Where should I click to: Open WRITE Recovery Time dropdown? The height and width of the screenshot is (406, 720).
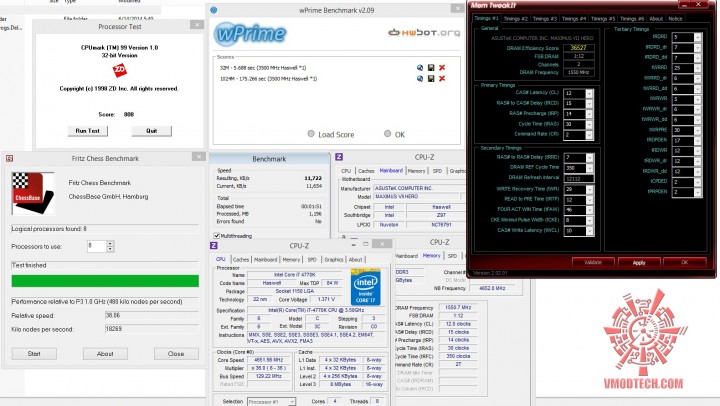click(x=590, y=189)
